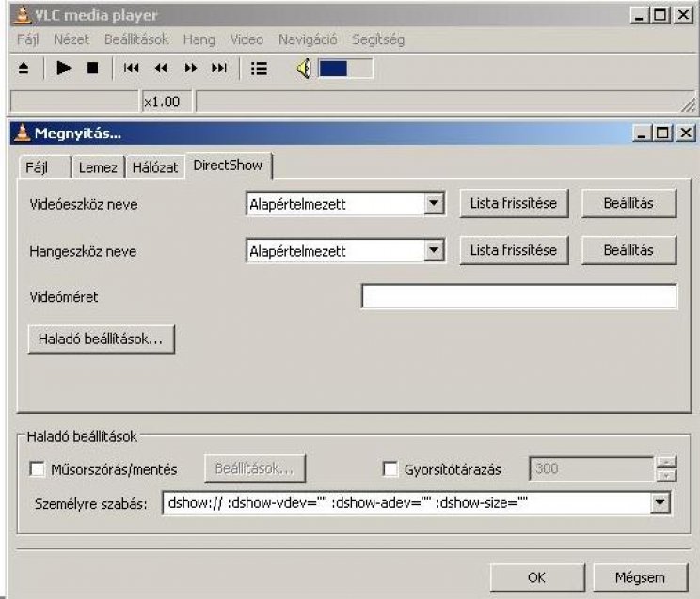
Task: Skip to next track in playlist
Action: tap(219, 69)
